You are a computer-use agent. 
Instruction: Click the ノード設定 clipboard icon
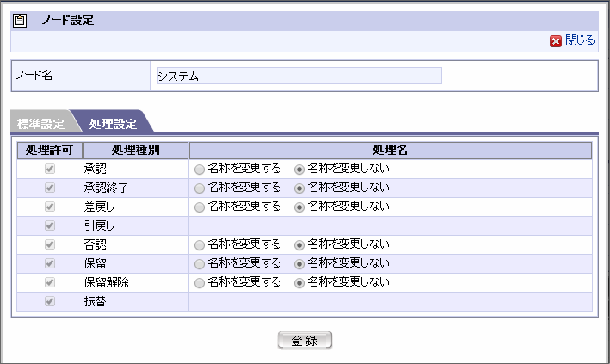[20, 21]
